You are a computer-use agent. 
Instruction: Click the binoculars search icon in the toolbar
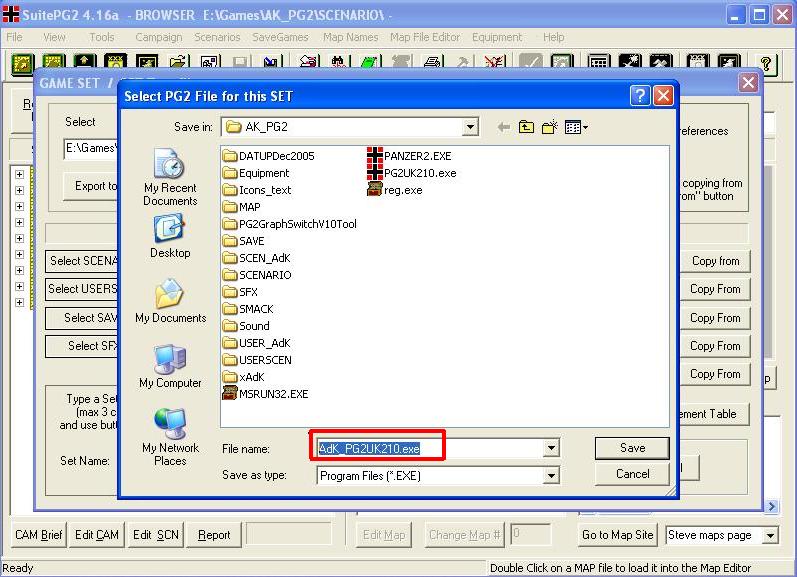(x=338, y=63)
